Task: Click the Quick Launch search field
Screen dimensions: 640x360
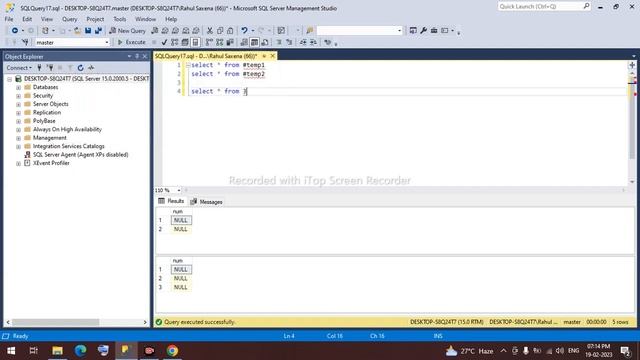Action: 544,7
